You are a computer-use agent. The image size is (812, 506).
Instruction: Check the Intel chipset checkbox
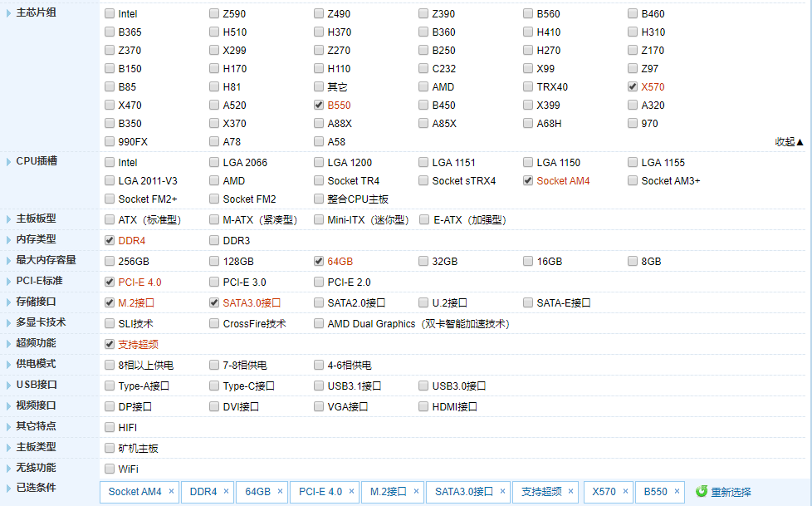point(109,13)
